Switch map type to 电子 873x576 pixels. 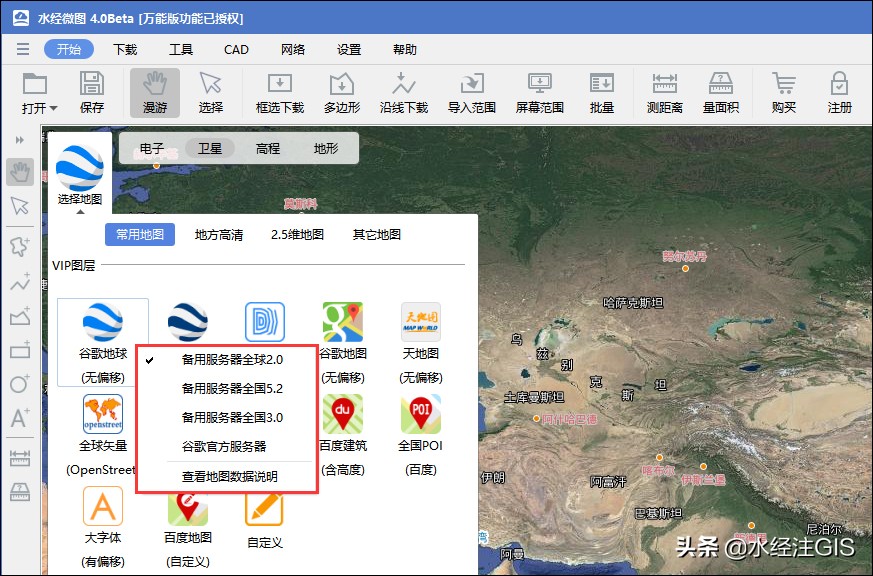(x=152, y=149)
